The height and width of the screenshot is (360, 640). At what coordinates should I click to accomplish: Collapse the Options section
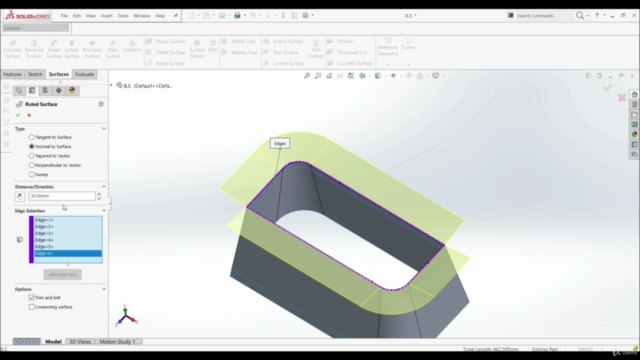pyautogui.click(x=104, y=289)
